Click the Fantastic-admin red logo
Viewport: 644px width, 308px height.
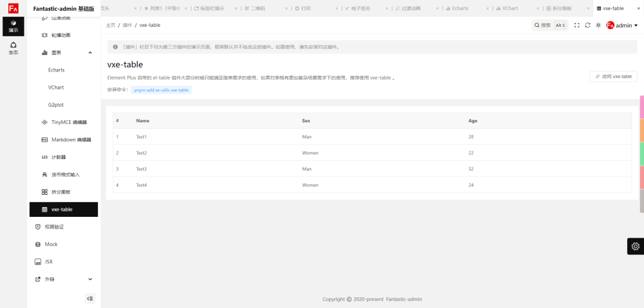13,8
